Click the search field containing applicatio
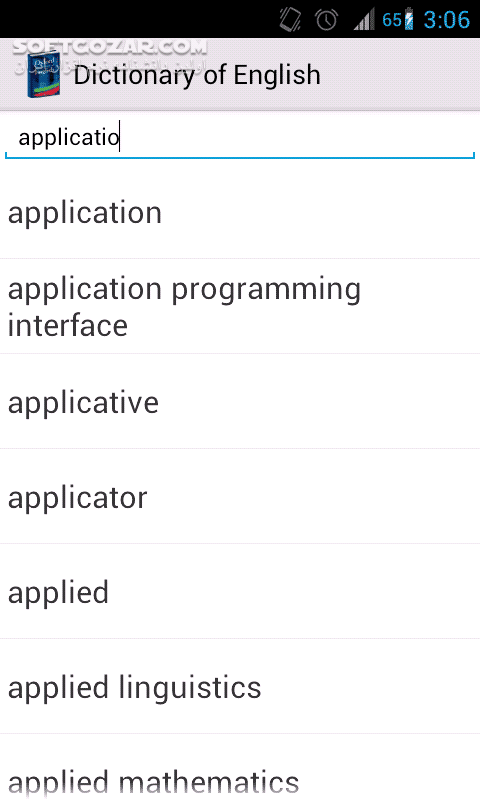 point(240,138)
